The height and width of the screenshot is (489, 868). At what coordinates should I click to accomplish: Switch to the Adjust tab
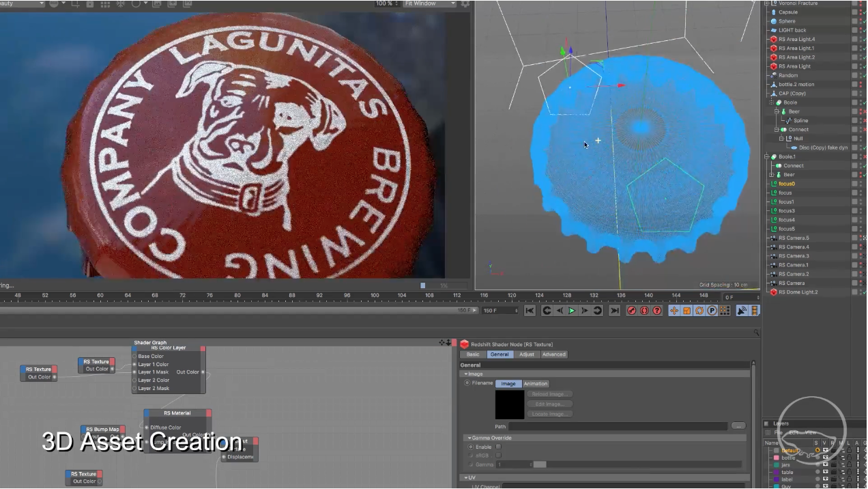coord(527,354)
